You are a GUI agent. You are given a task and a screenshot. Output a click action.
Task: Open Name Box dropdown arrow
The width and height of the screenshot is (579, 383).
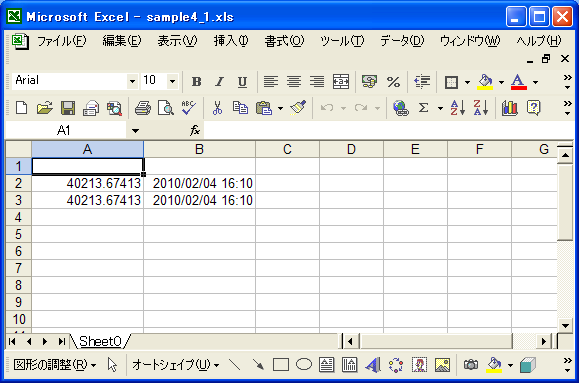pos(135,130)
